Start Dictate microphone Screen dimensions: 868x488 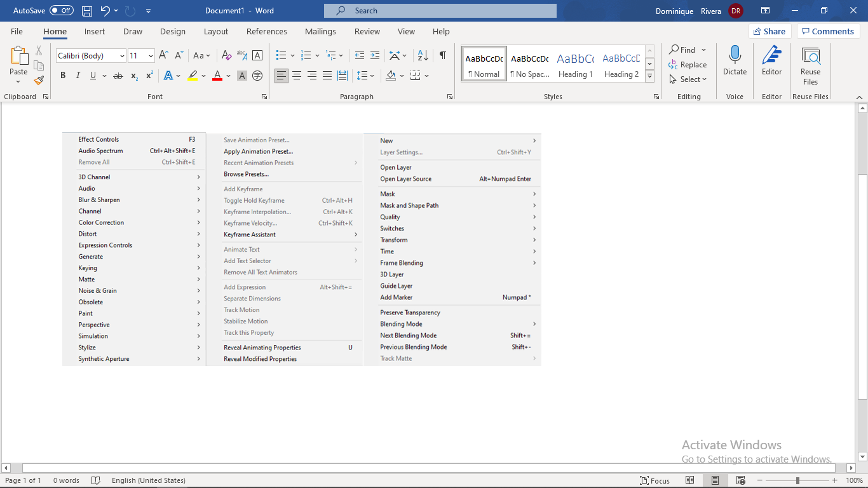pos(735,61)
